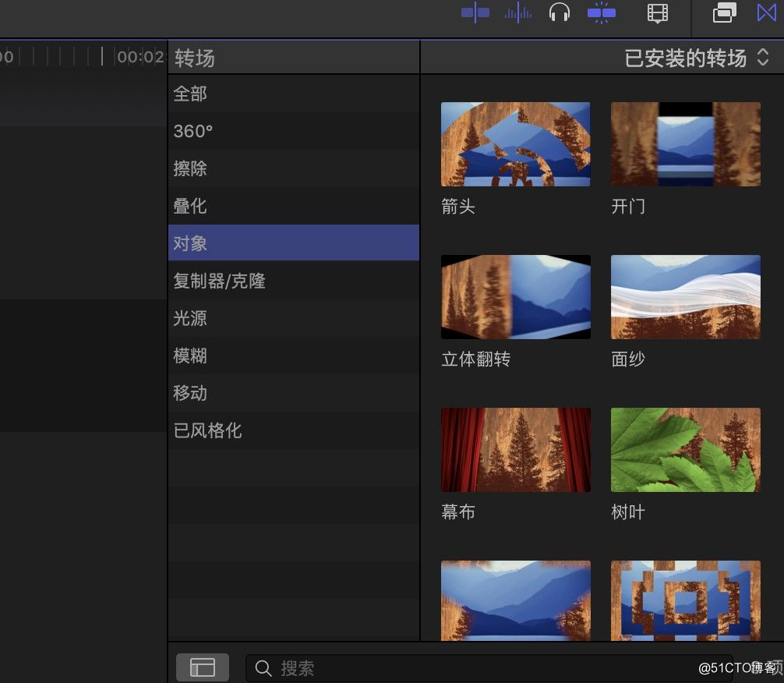Screen dimensions: 784x683
Task: Click the timeline ruler at 00:02
Action: point(139,57)
